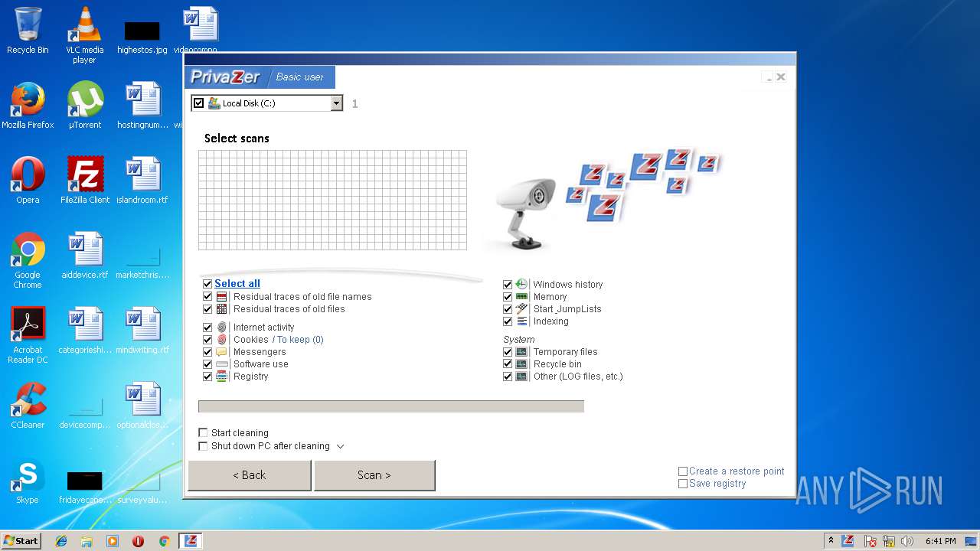
Task: Click the 6:41 PM system clock
Action: (940, 541)
